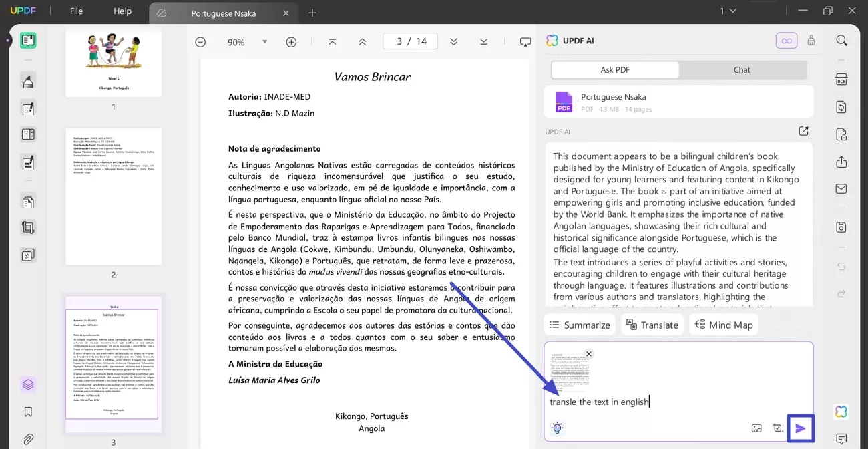The height and width of the screenshot is (449, 868).
Task: Select page 2 thumbnail
Action: (x=114, y=196)
